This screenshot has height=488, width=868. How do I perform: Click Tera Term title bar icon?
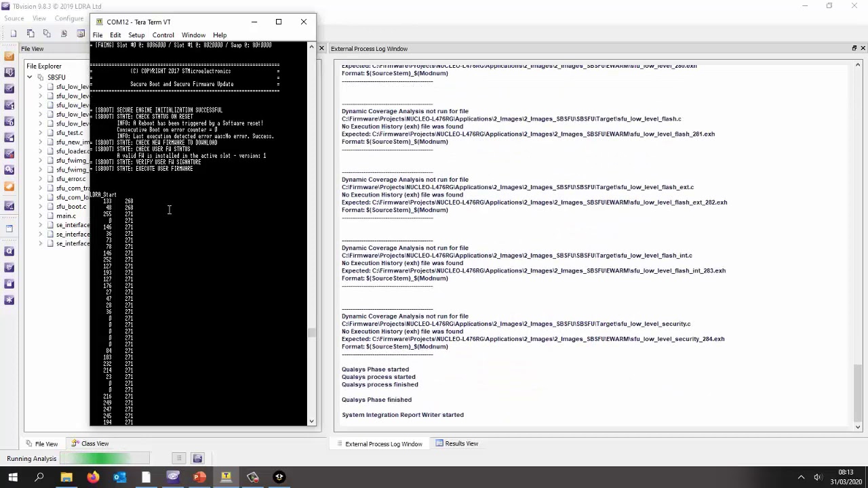click(x=99, y=22)
